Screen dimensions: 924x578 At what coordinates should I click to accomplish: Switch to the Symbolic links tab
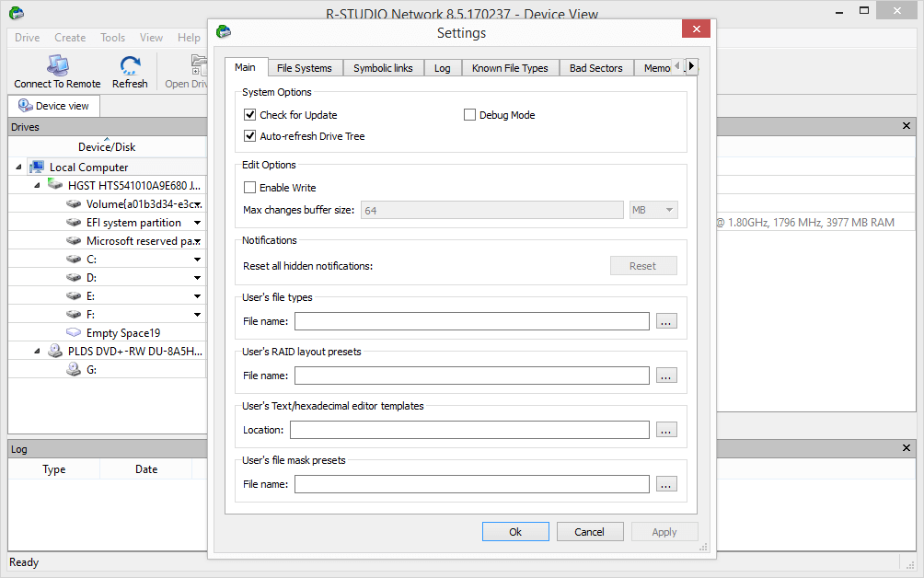pyautogui.click(x=383, y=68)
